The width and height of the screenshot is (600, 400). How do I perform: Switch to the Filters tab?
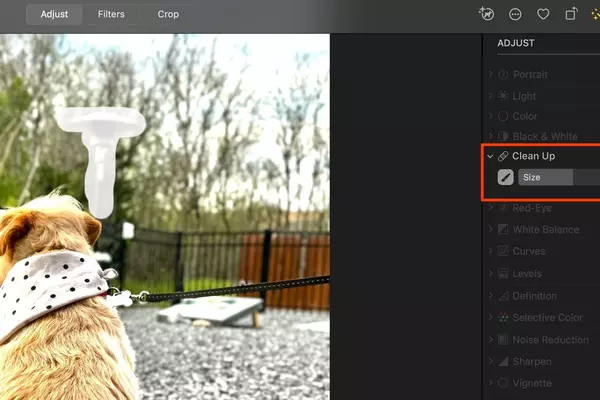[x=111, y=14]
